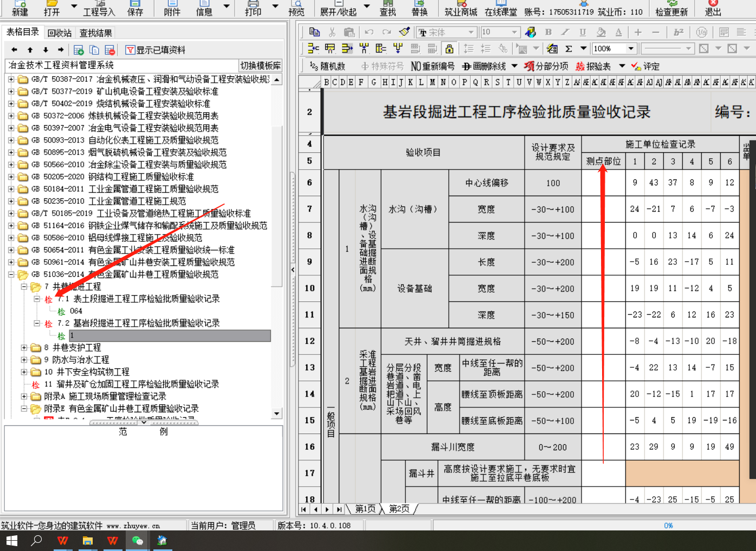Image resolution: width=756 pixels, height=551 pixels.
Task: Open the zoom 100% dropdown
Action: click(x=631, y=49)
